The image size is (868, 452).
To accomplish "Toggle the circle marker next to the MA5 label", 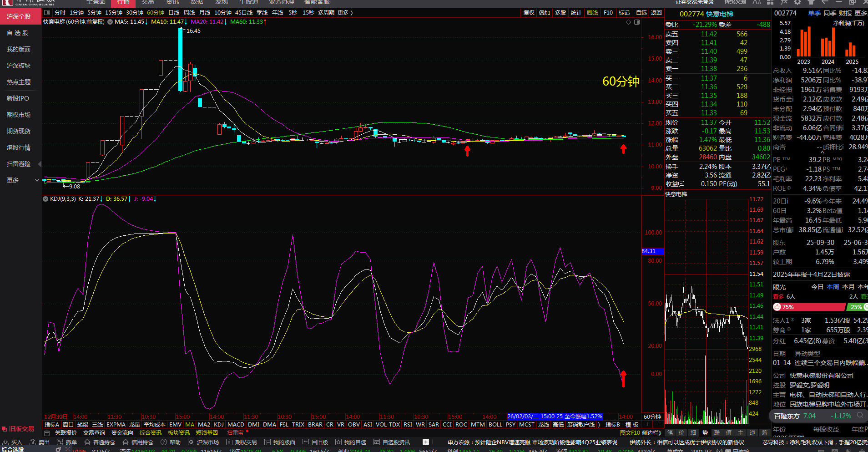I will [110, 22].
